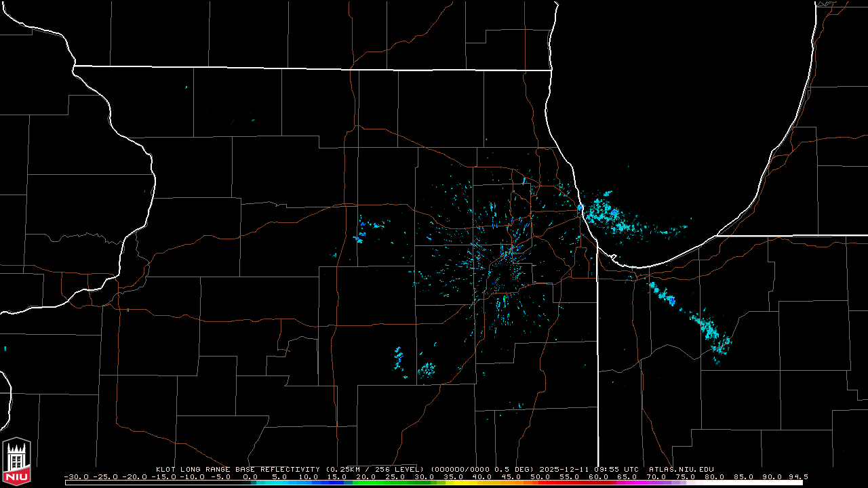Viewport: 868px width, 488px height.
Task: Click the 94.5 label at scale end
Action: click(x=796, y=476)
